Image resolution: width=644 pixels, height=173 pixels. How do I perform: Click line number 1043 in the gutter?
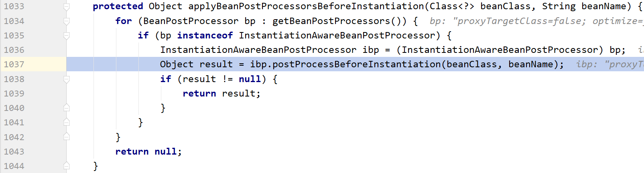click(14, 151)
